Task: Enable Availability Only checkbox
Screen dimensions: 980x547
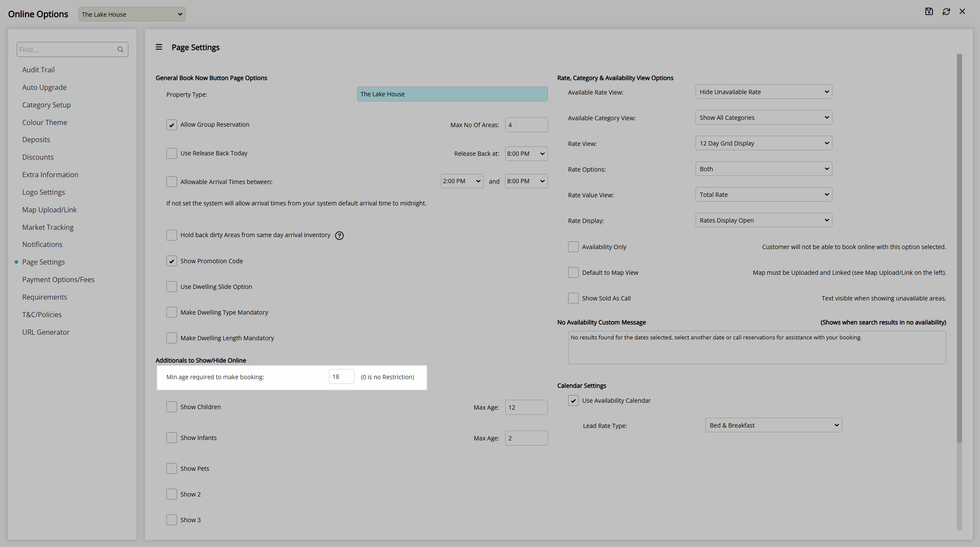Action: coord(573,247)
